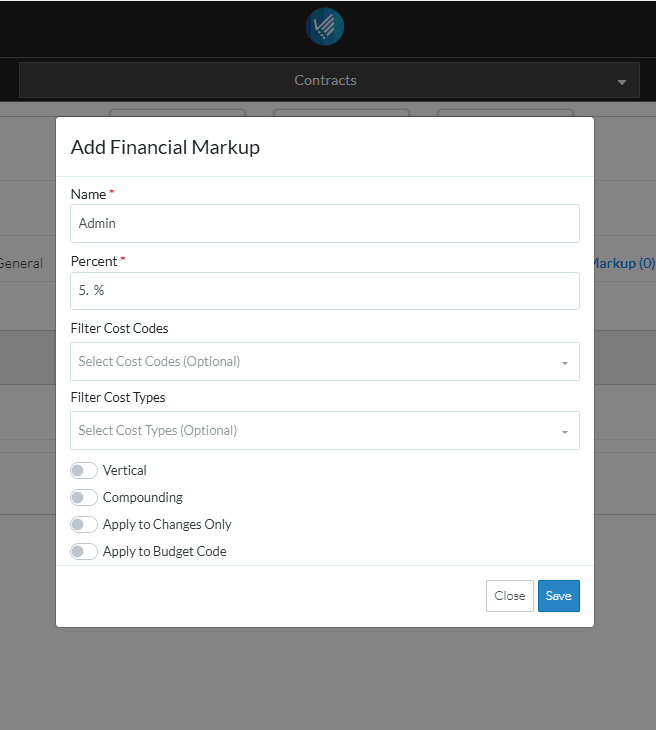The image size is (656, 730).
Task: Click the app logo at top
Action: click(325, 27)
